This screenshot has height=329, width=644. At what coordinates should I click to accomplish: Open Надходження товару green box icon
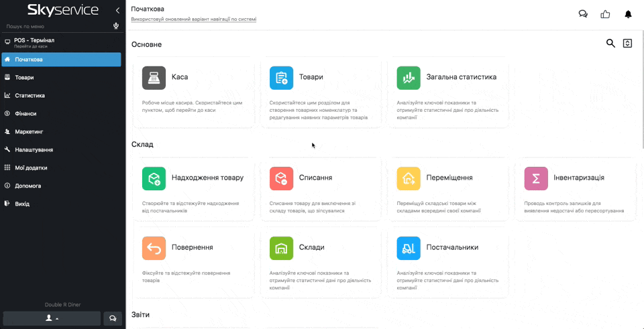pos(154,178)
